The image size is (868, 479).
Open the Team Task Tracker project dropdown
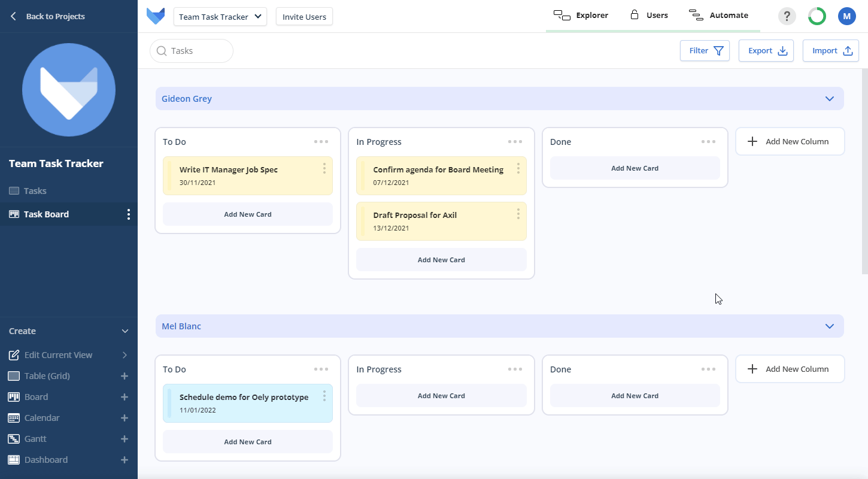click(x=220, y=17)
